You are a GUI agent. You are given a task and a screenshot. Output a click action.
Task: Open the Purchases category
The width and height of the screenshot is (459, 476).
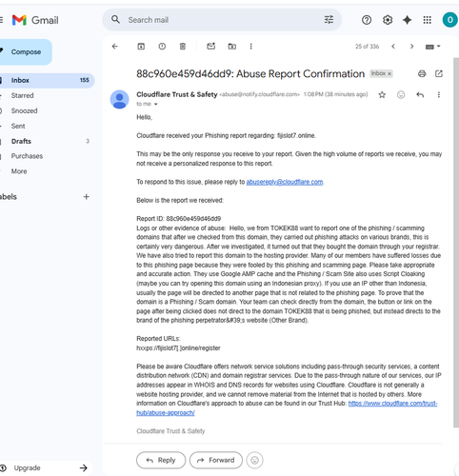[x=27, y=156]
